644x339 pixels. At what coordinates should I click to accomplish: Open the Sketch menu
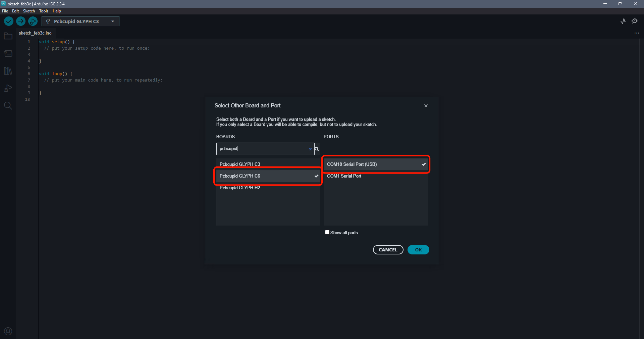pos(29,11)
